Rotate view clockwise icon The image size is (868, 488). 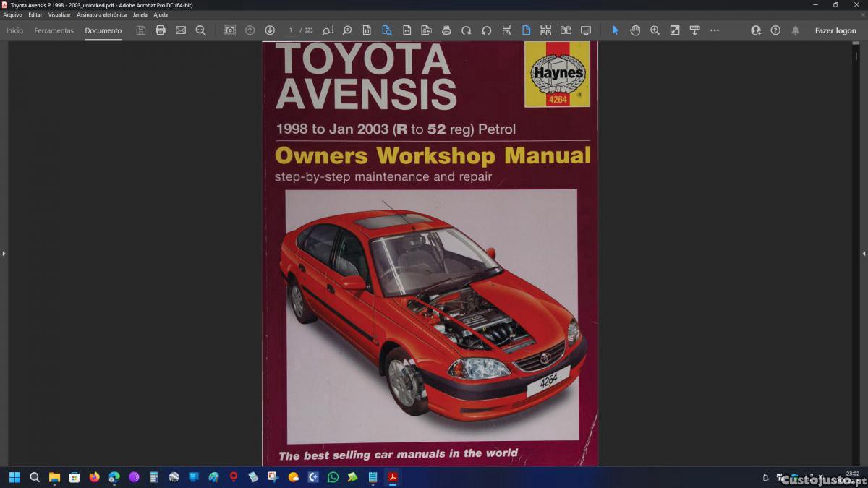(467, 30)
